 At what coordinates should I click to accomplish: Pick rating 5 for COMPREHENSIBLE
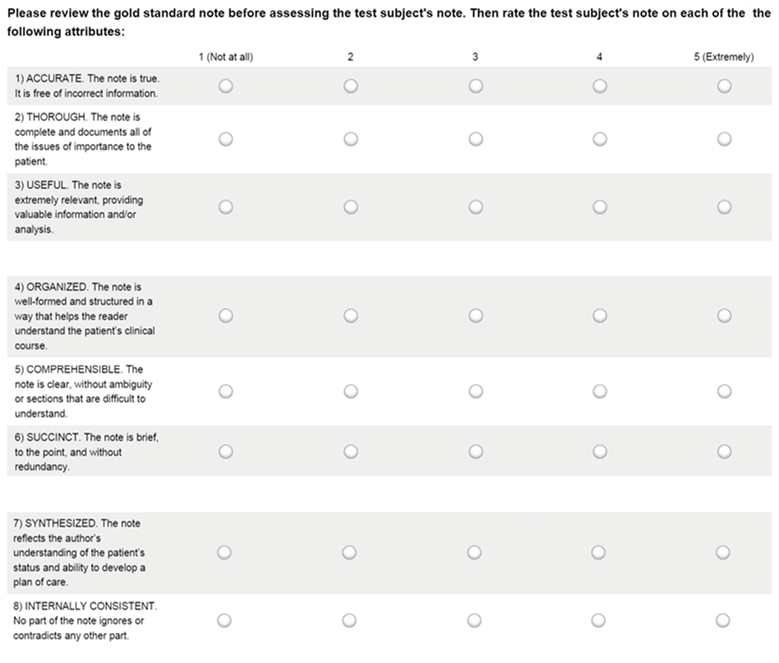(724, 391)
